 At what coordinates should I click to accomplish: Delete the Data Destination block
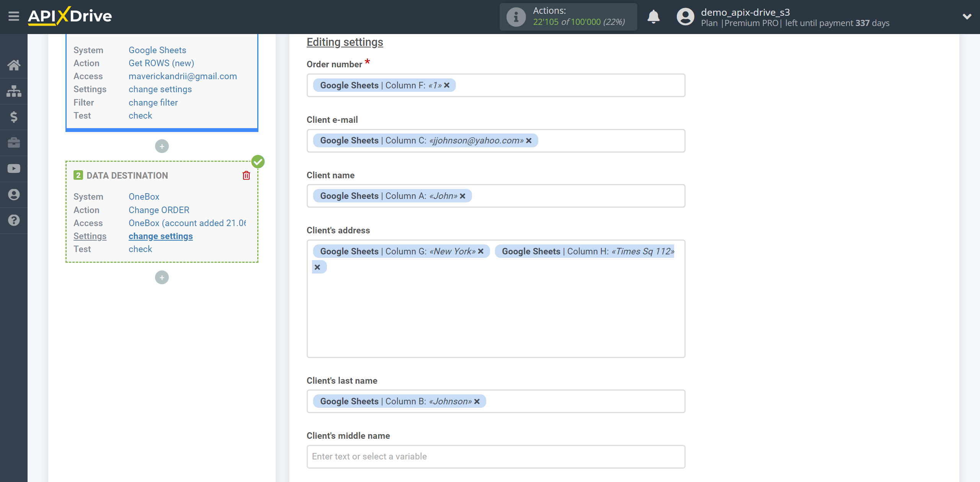point(246,176)
